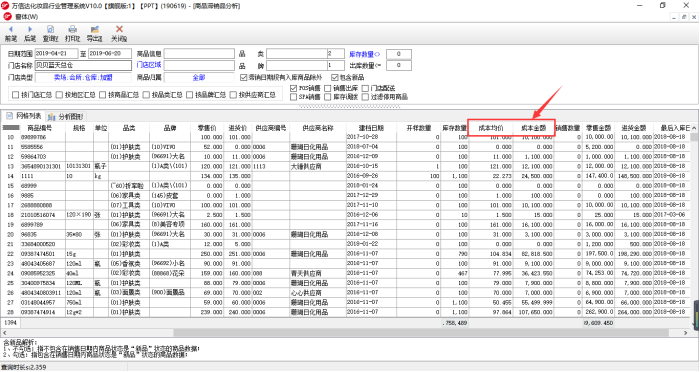Click the app logo in the title bar

click(5, 6)
